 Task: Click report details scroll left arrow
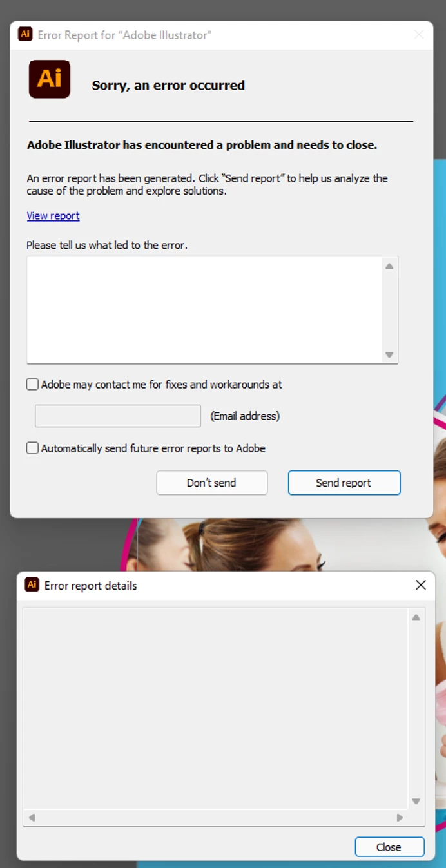click(32, 817)
